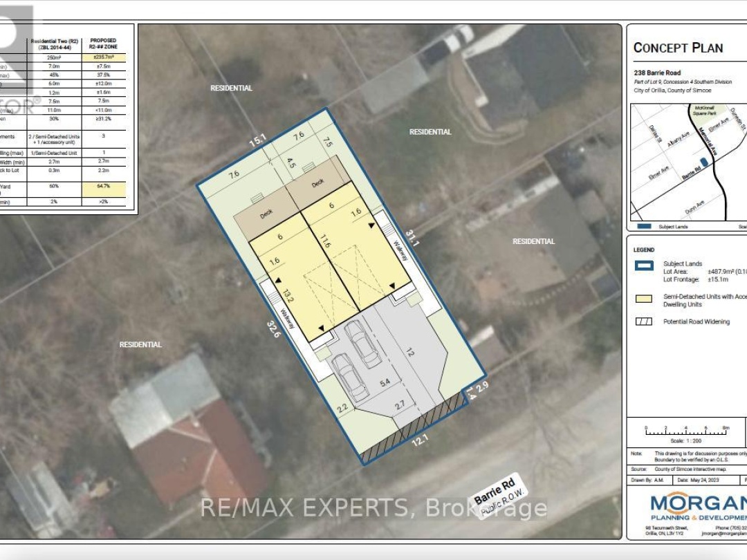Screen dimensions: 747x560
Task: Click the "32.6" west lot line dimension
Action: point(274,329)
